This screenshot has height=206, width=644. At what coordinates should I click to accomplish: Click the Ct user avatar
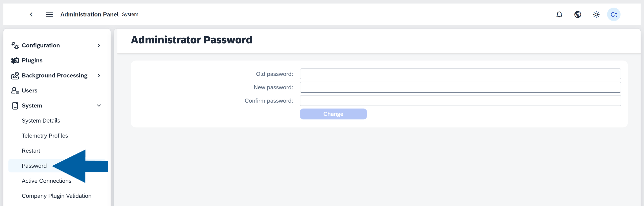tap(614, 14)
